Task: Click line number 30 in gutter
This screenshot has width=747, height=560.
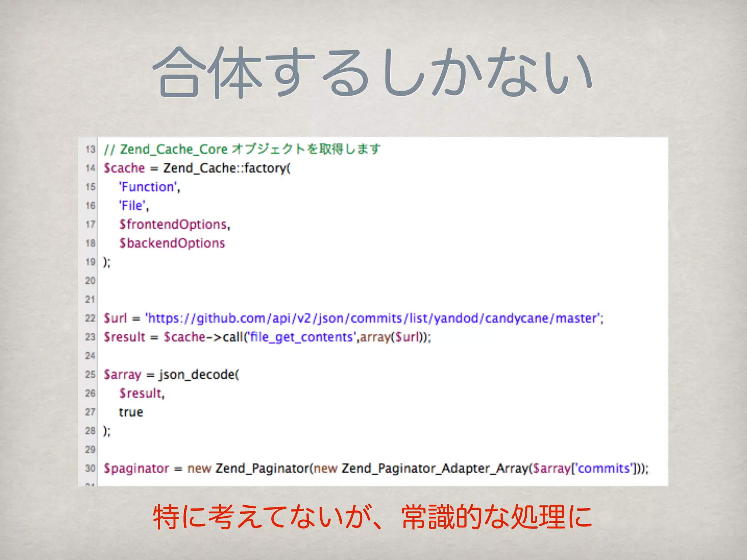Action: [90, 468]
